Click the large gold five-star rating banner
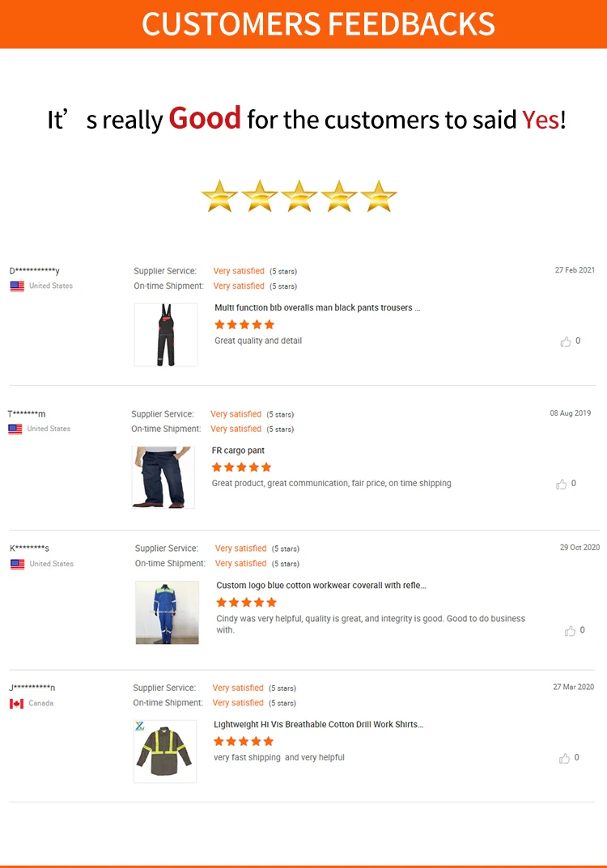 pos(299,196)
